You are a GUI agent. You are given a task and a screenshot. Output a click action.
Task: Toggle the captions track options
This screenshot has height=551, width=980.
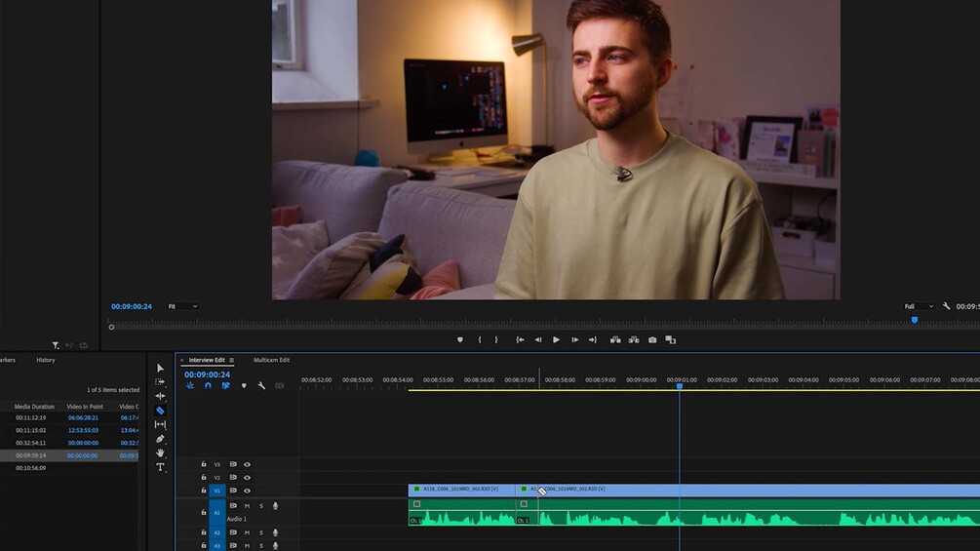click(x=280, y=386)
